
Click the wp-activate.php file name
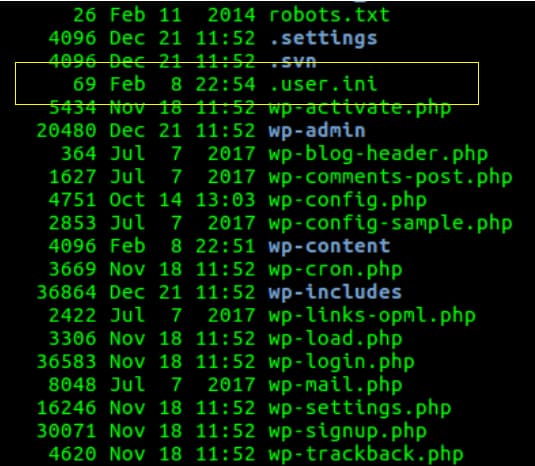pos(360,108)
